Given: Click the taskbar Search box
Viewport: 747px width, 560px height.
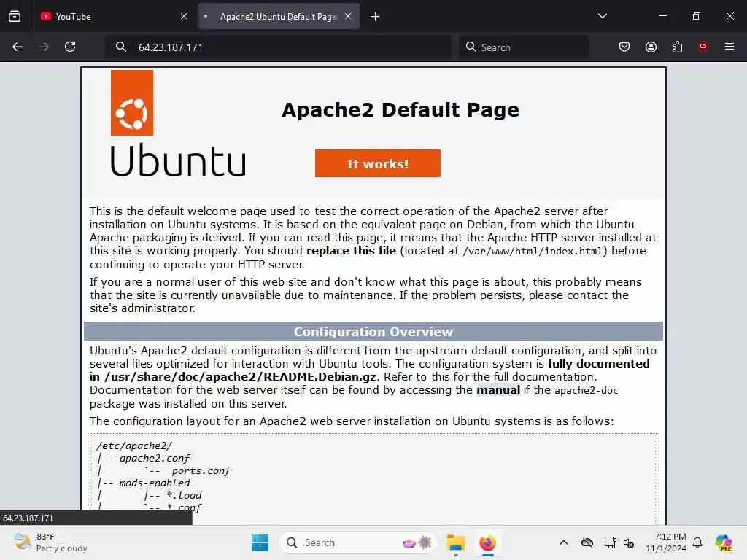Looking at the screenshot, I should 358,542.
